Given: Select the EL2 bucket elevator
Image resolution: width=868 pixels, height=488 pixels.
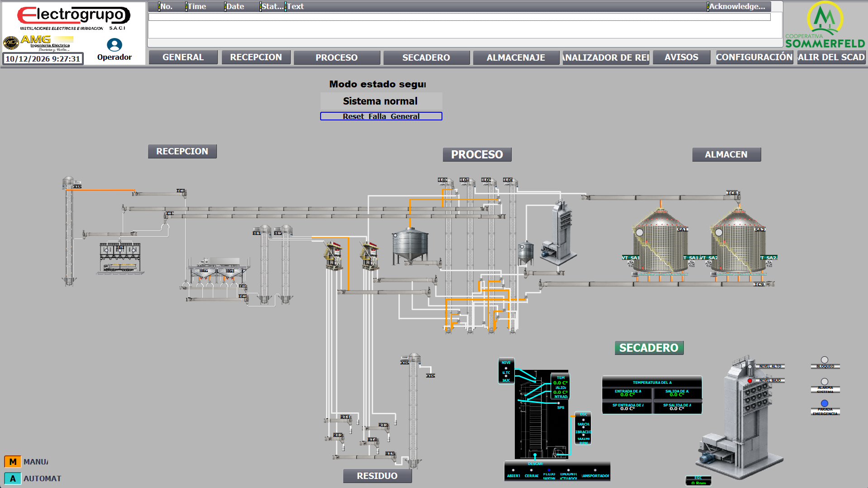Looking at the screenshot, I should pyautogui.click(x=286, y=264).
